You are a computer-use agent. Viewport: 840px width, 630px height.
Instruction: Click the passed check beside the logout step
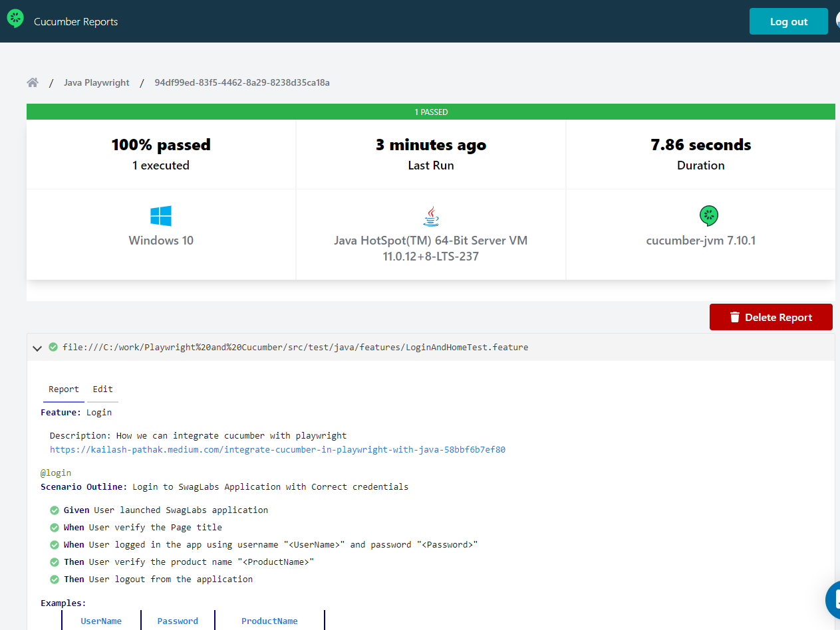coord(55,579)
